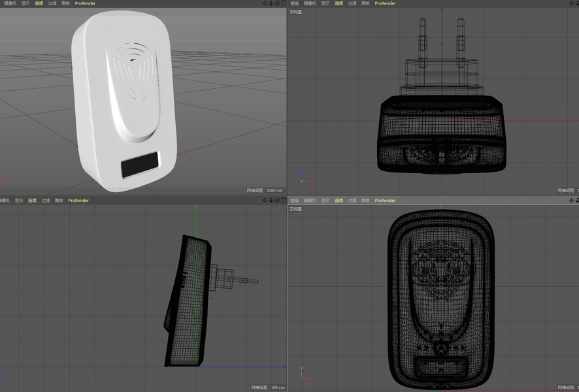Click the move-view icon in side (bottom-left) viewport
The height and width of the screenshot is (392, 579).
click(265, 201)
